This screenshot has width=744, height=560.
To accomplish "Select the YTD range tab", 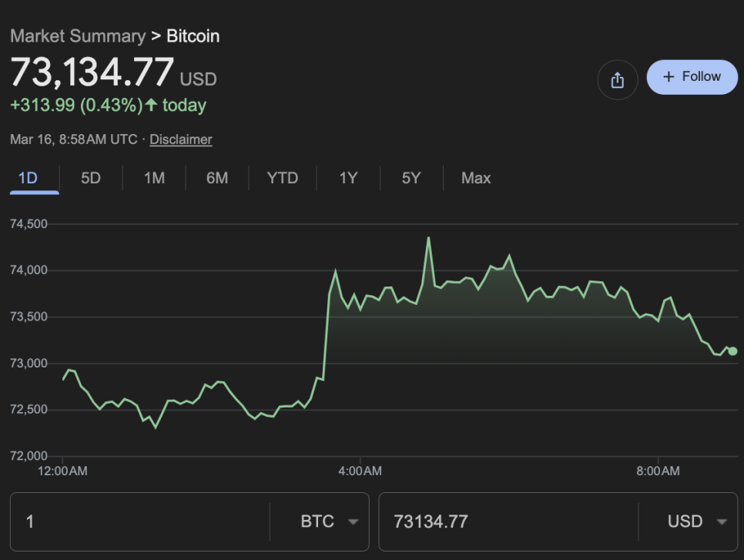I will point(282,178).
